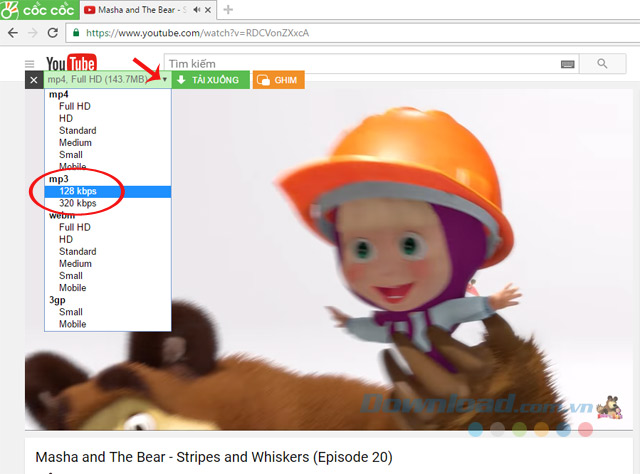This screenshot has width=640, height=474.
Task: Choose mp4 Full HD option
Action: (108, 107)
